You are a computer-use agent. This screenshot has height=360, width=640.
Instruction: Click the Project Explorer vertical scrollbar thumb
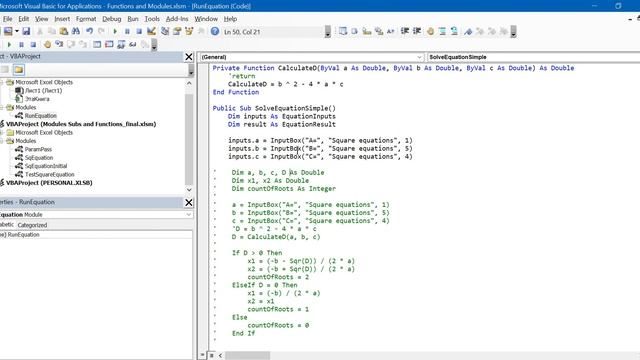pos(189,139)
